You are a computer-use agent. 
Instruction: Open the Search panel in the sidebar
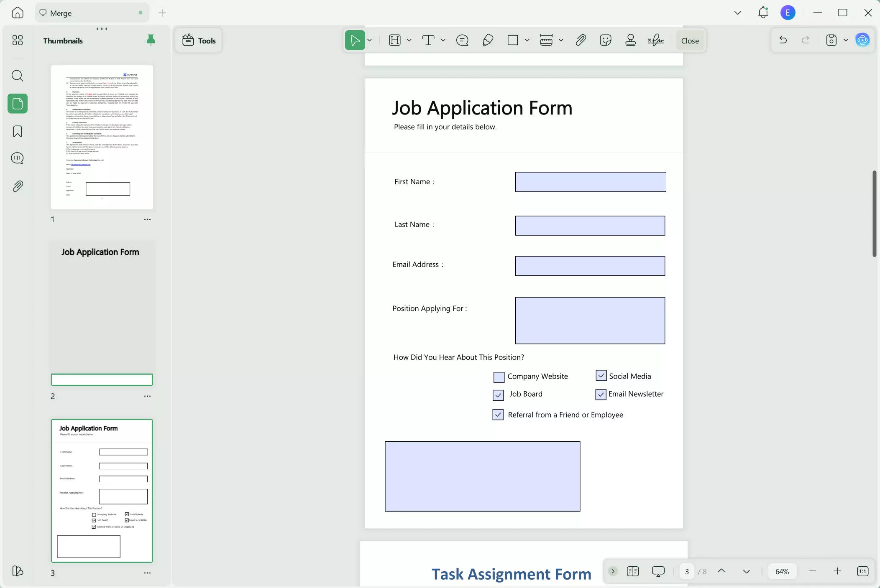[17, 76]
